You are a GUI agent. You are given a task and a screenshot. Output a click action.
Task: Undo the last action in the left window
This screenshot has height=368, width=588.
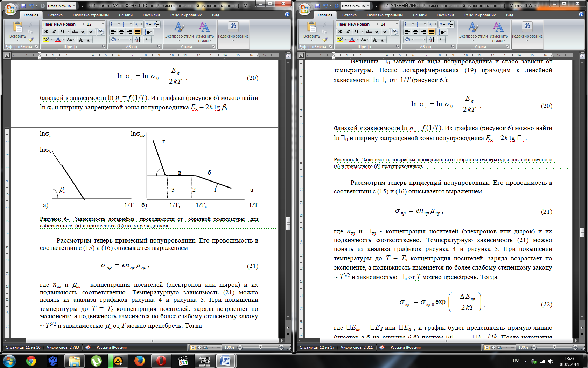(x=31, y=6)
